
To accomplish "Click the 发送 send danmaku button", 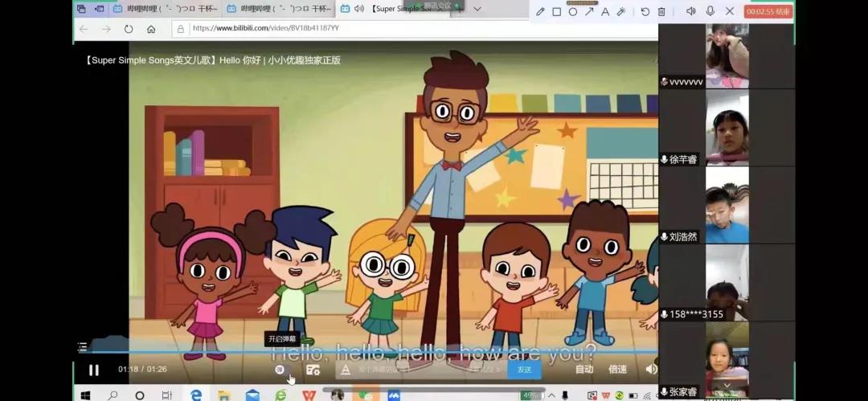I will click(524, 370).
